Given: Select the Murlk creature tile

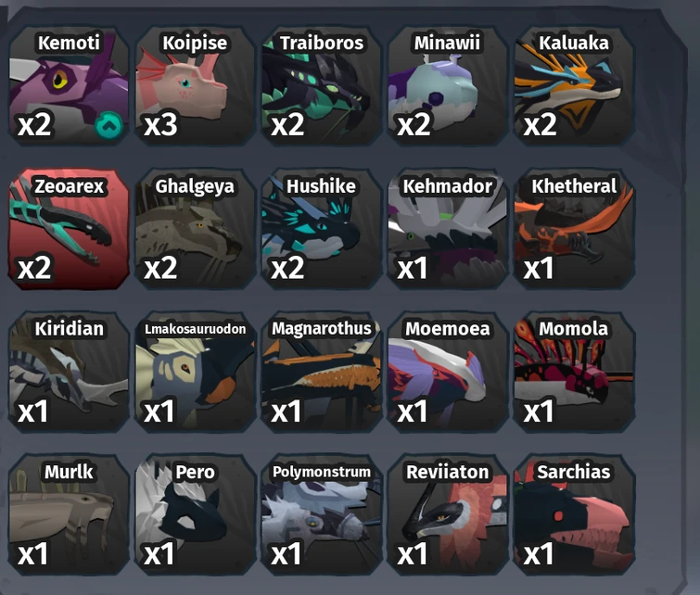Looking at the screenshot, I should 69,514.
